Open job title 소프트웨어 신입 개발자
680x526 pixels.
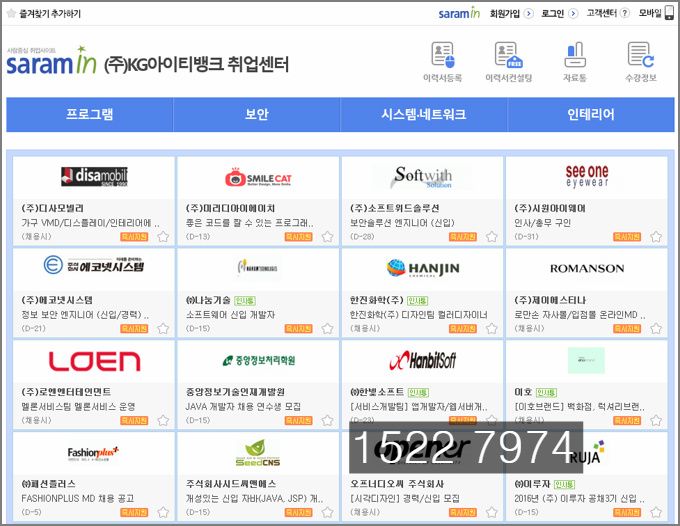[230, 315]
